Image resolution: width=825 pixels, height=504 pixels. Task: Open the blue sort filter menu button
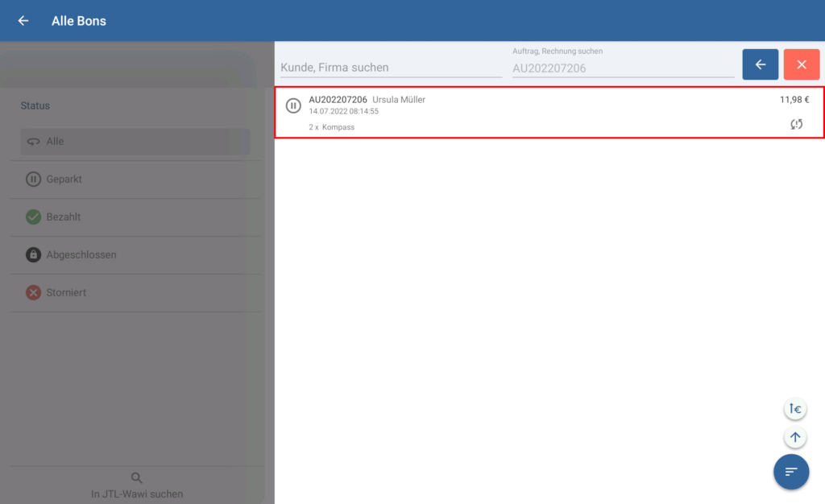(x=791, y=472)
